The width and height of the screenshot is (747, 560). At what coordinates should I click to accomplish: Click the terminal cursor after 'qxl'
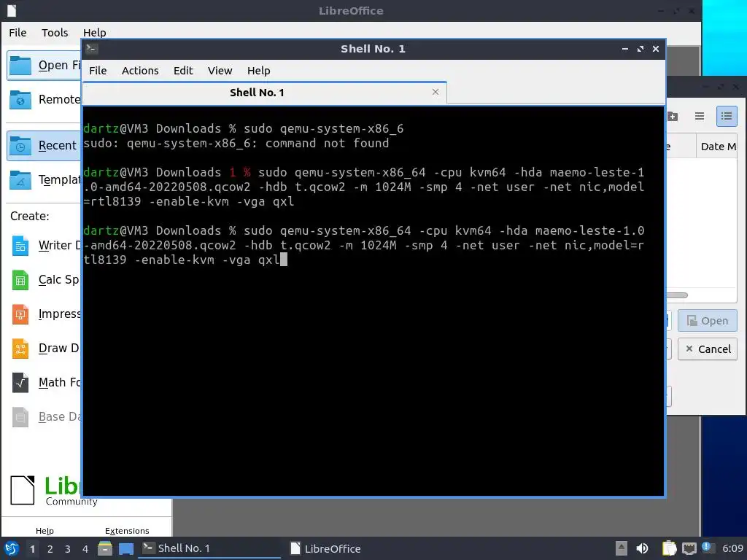[x=284, y=260]
